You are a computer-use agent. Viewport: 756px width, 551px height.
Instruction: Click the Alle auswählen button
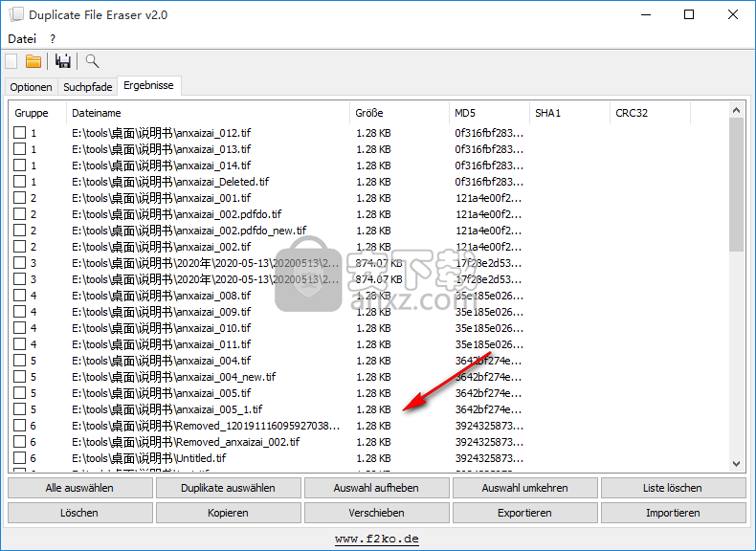[x=80, y=488]
